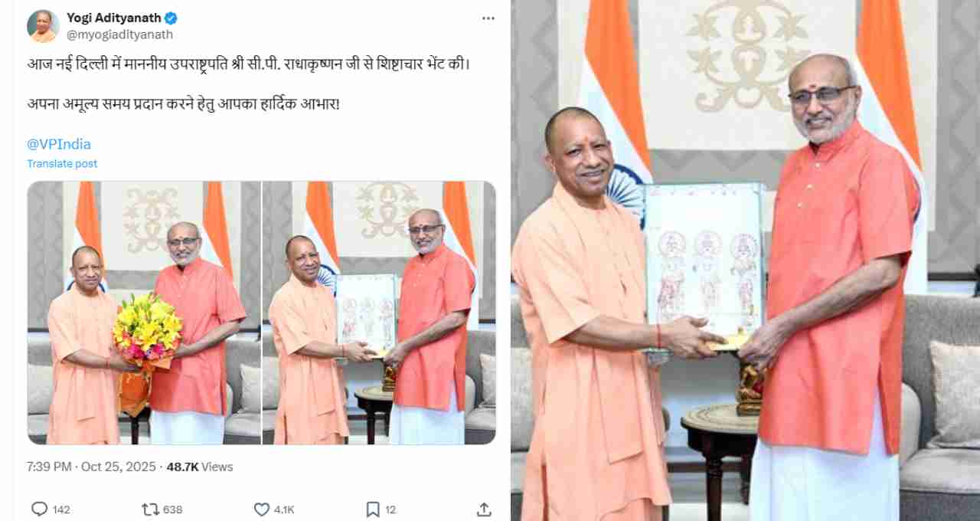Open the framed gift photo thumbnail

pyautogui.click(x=379, y=313)
